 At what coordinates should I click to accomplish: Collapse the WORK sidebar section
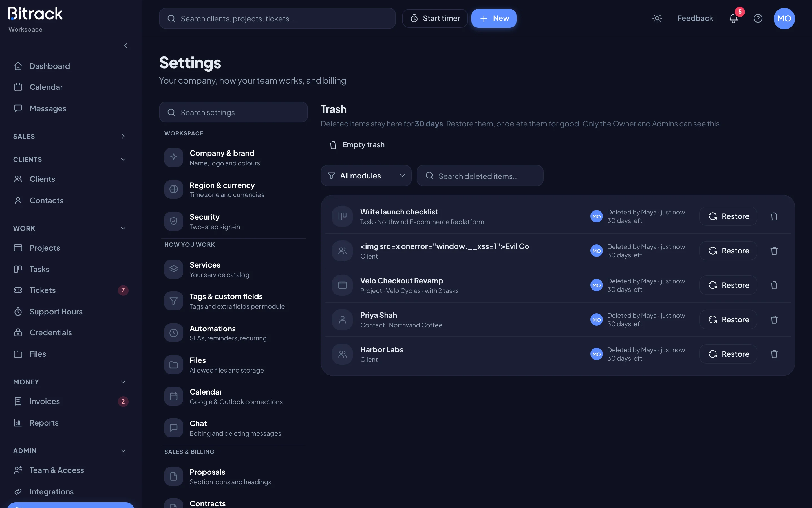70,229
